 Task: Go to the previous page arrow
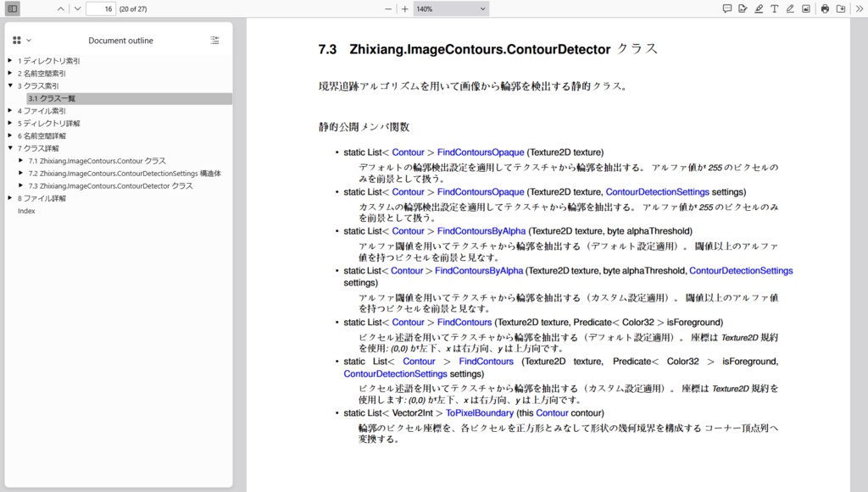[x=61, y=8]
